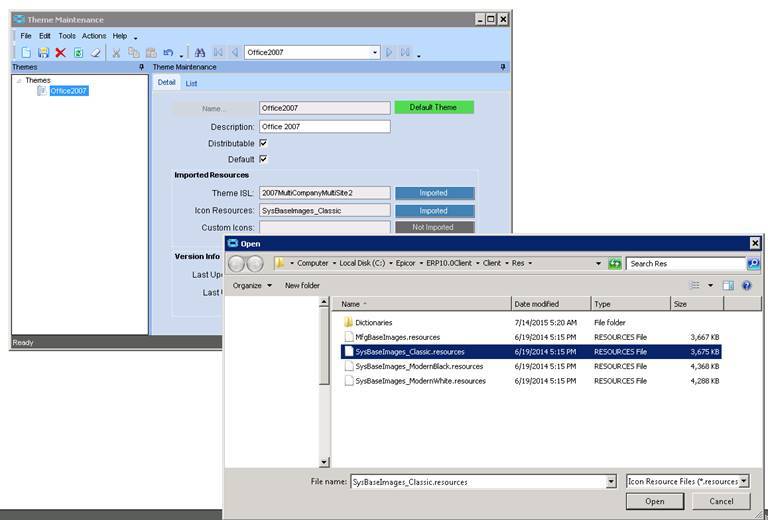The width and height of the screenshot is (768, 520).
Task: Click the red X Delete toolbar icon
Action: coord(61,52)
